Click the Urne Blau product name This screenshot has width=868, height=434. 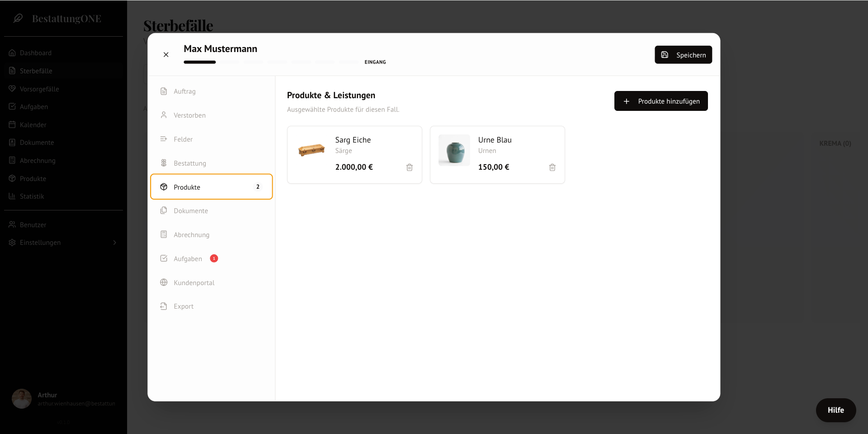pyautogui.click(x=495, y=140)
